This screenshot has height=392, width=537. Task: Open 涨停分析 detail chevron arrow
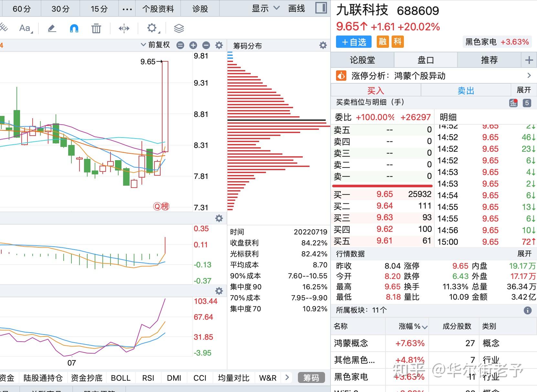529,76
